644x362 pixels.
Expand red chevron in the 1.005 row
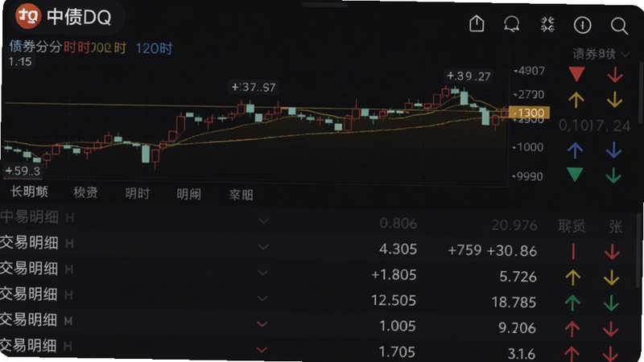(x=262, y=324)
